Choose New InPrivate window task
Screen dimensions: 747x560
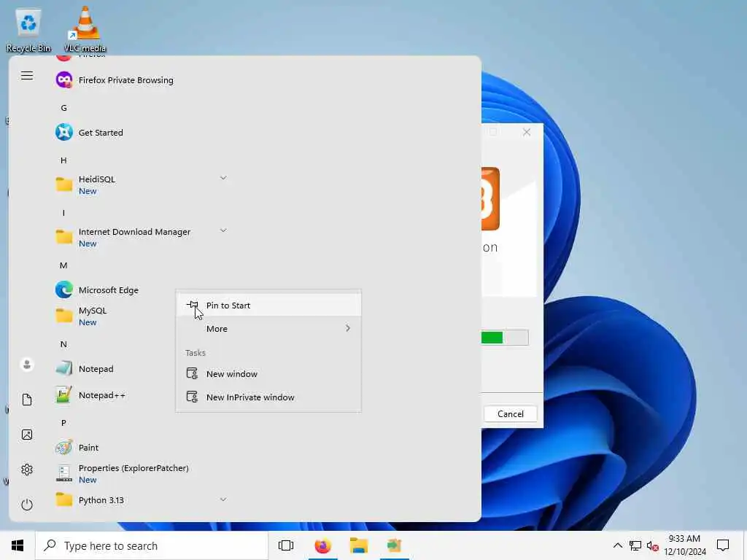(268, 397)
